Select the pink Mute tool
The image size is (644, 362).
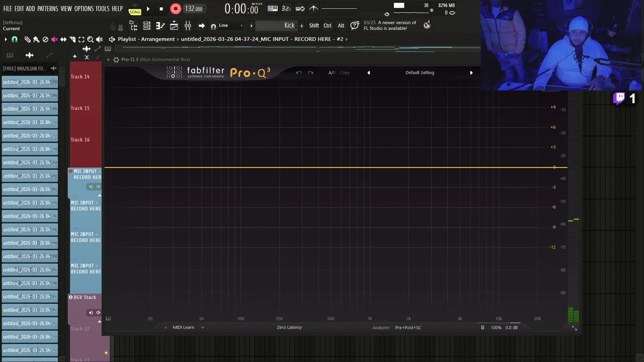point(54,39)
